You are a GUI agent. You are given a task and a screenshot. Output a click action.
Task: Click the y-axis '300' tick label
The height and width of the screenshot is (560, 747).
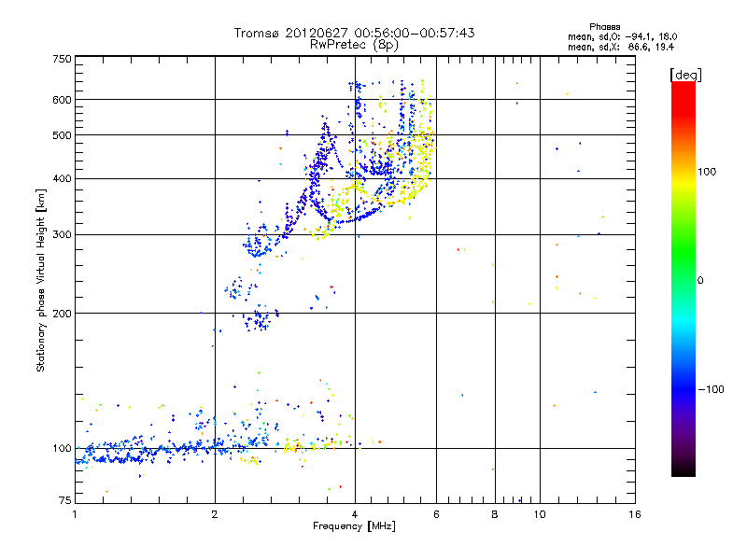click(63, 234)
